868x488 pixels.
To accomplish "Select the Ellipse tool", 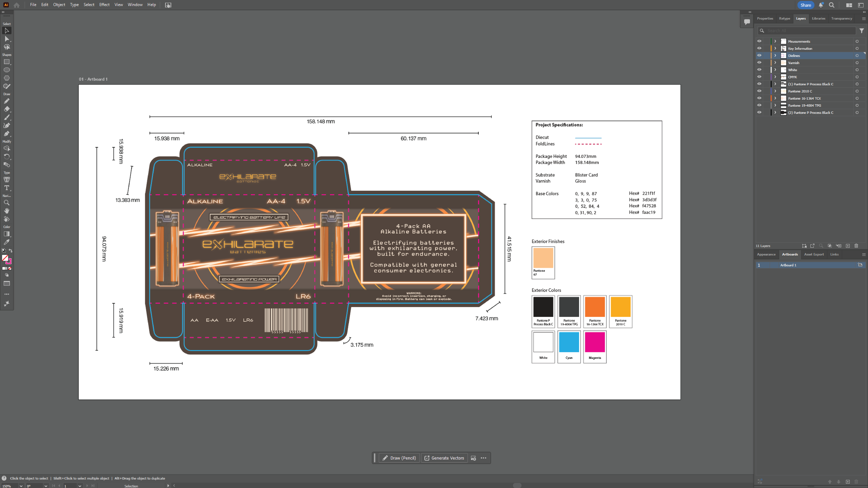I will point(7,70).
